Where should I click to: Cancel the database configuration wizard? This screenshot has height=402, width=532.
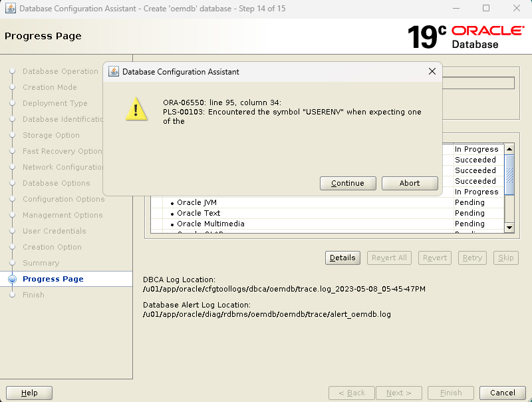(502, 393)
